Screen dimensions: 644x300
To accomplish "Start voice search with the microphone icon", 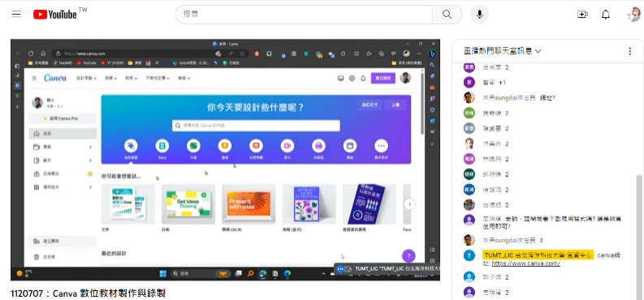I will 480,15.
